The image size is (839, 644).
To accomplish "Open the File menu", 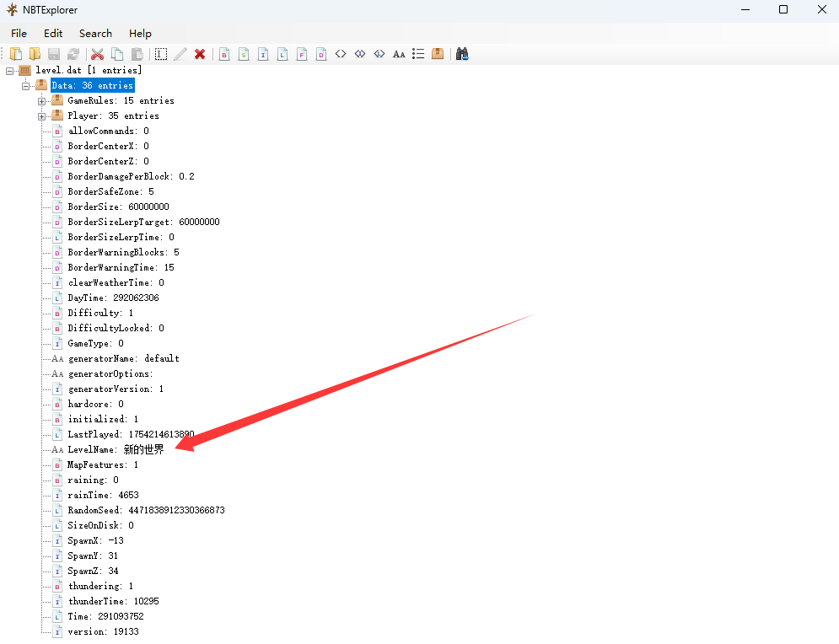I will click(x=19, y=33).
